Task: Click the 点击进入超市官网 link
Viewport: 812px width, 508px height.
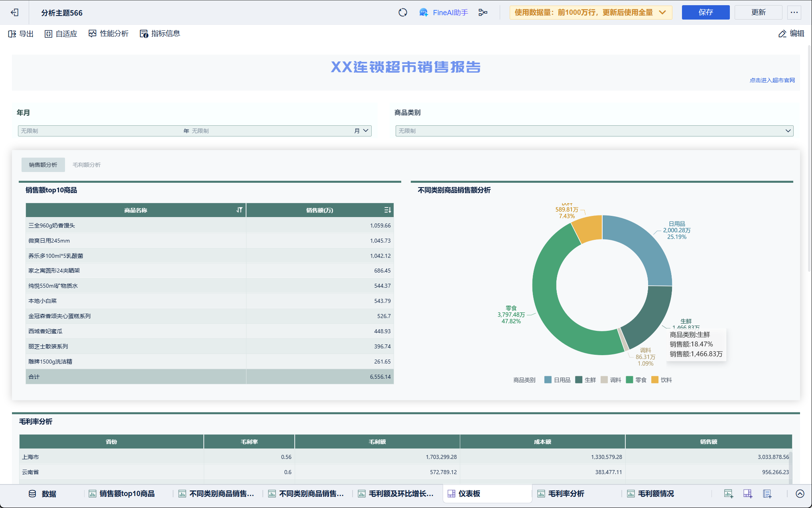Action: pos(772,80)
